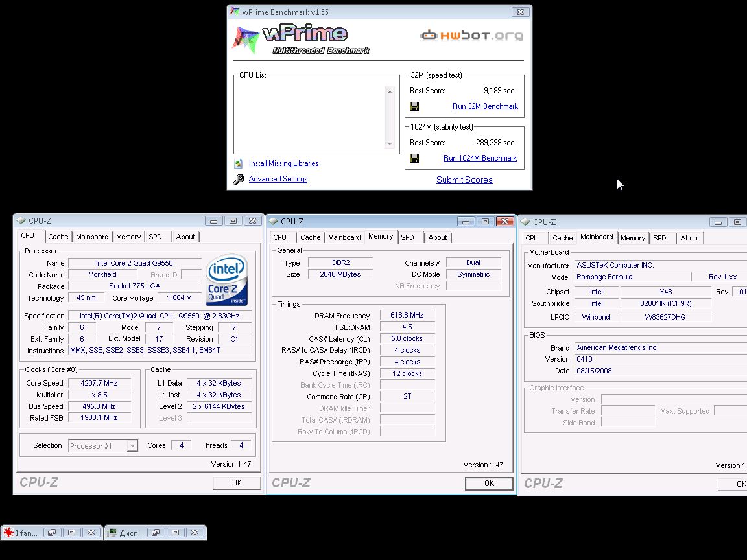Click the ASUSTeK Computer INC. manufacturer value
The image size is (747, 560).
coord(661,265)
